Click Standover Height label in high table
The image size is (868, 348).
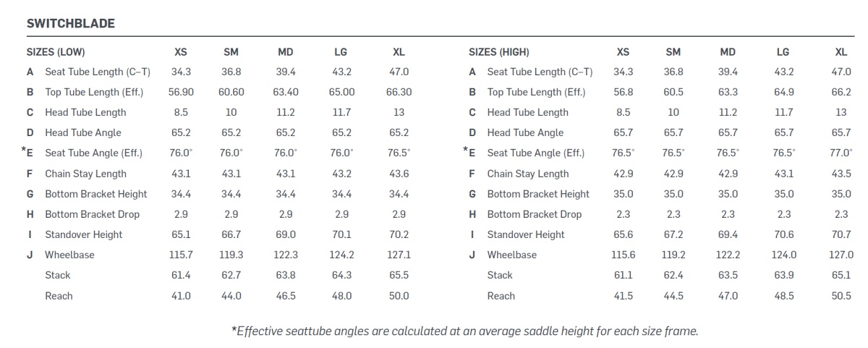[526, 234]
